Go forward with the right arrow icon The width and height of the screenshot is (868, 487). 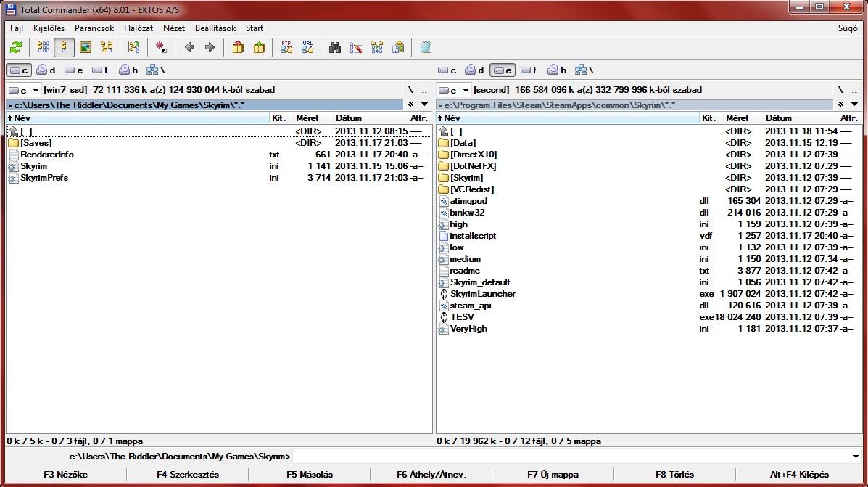click(210, 48)
